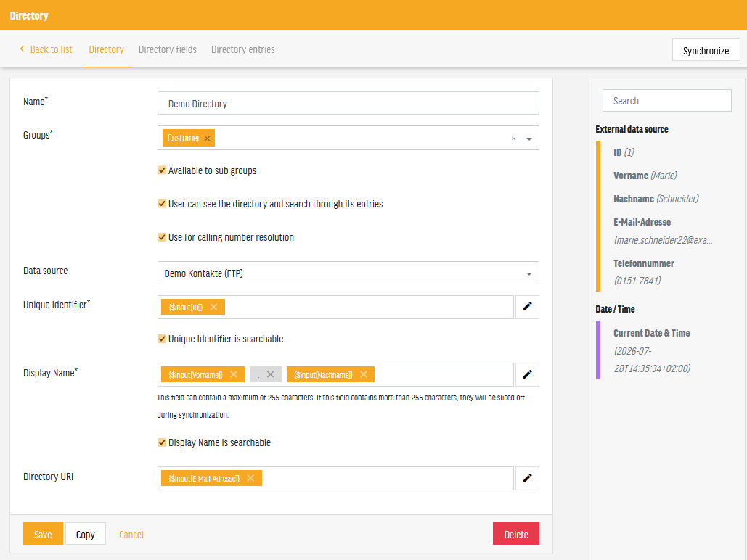Screen dimensions: 747x560
Task: Remove the {$input[E-Mail-Adresse]} token
Action: coord(250,478)
